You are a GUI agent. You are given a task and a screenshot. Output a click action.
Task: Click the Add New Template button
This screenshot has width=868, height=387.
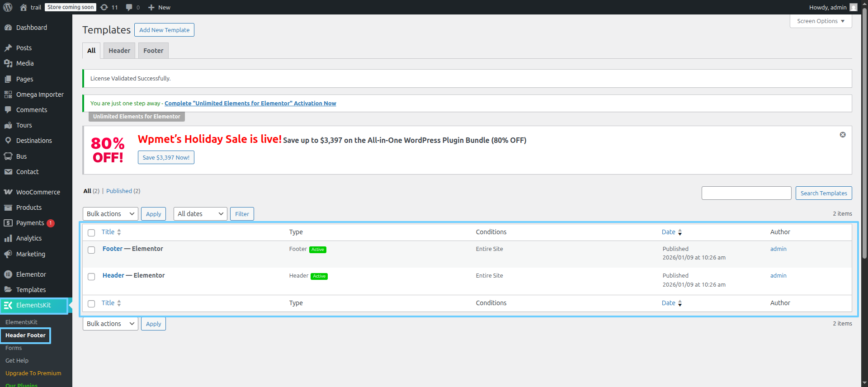(164, 30)
